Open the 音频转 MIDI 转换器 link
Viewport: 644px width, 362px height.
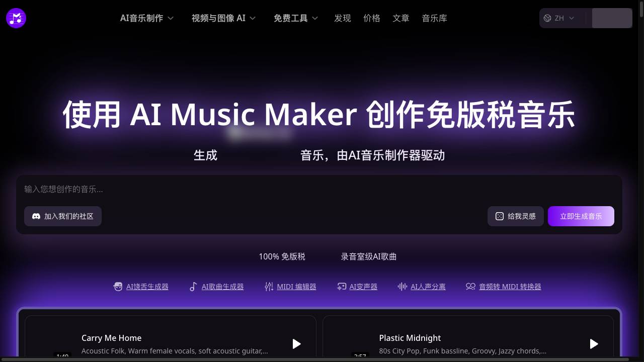tap(510, 287)
